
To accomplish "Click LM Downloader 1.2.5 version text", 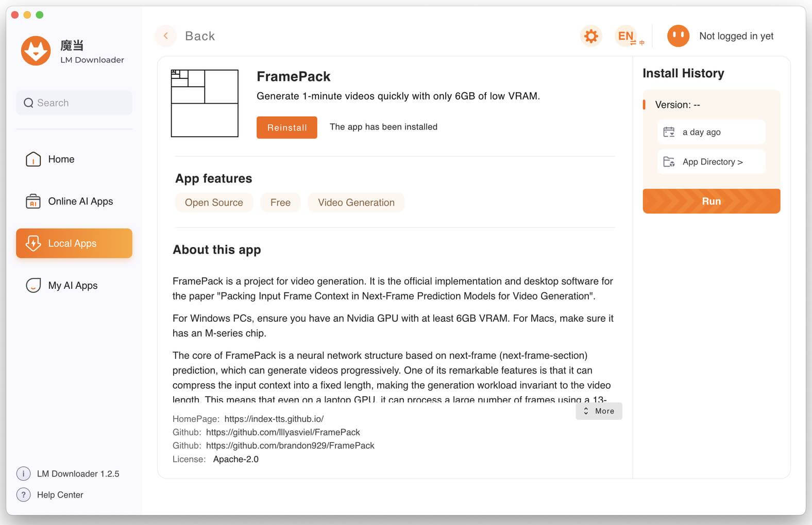I will tap(78, 473).
